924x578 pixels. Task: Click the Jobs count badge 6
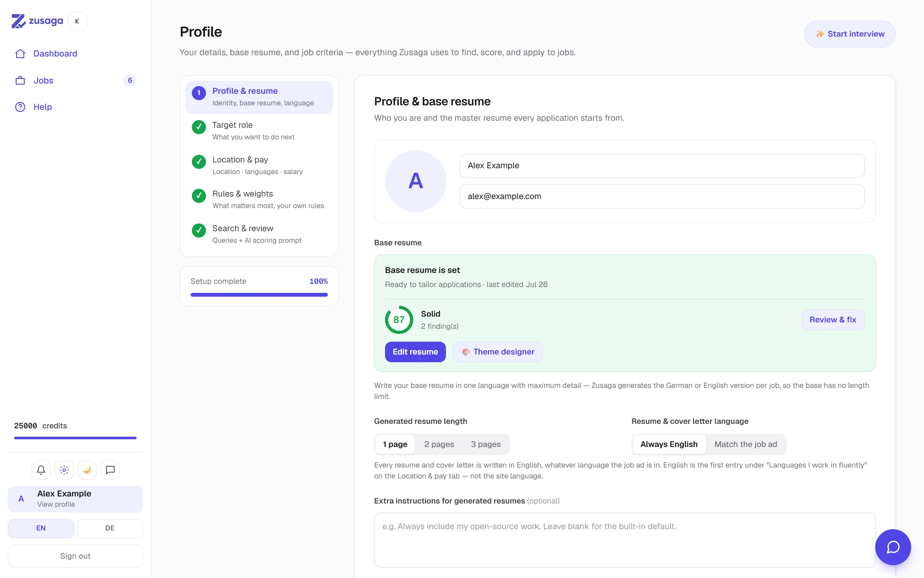click(x=130, y=80)
